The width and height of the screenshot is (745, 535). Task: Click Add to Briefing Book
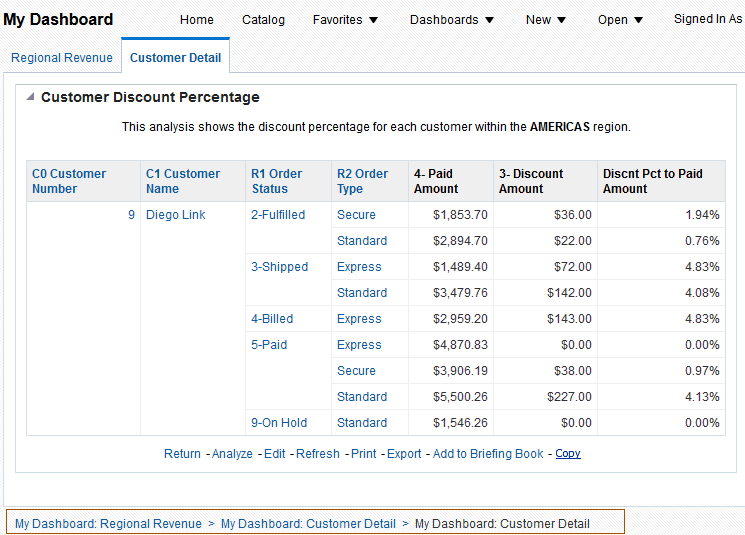click(x=488, y=454)
